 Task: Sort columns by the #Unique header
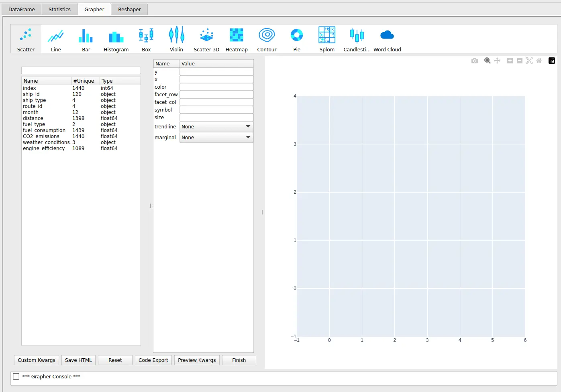click(x=85, y=81)
